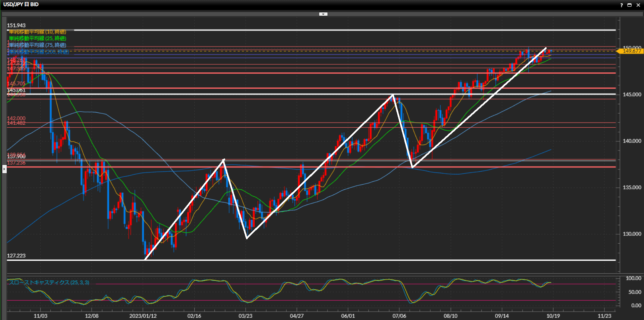The height and width of the screenshot is (320, 644).
Task: Select the 75-period moving average label
Action: (37, 45)
